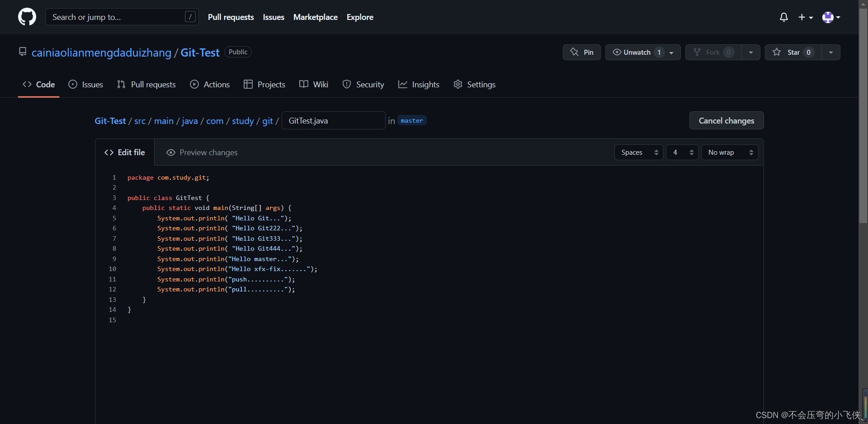Open the user avatar menu
Viewport: 868px width, 424px height.
[831, 17]
